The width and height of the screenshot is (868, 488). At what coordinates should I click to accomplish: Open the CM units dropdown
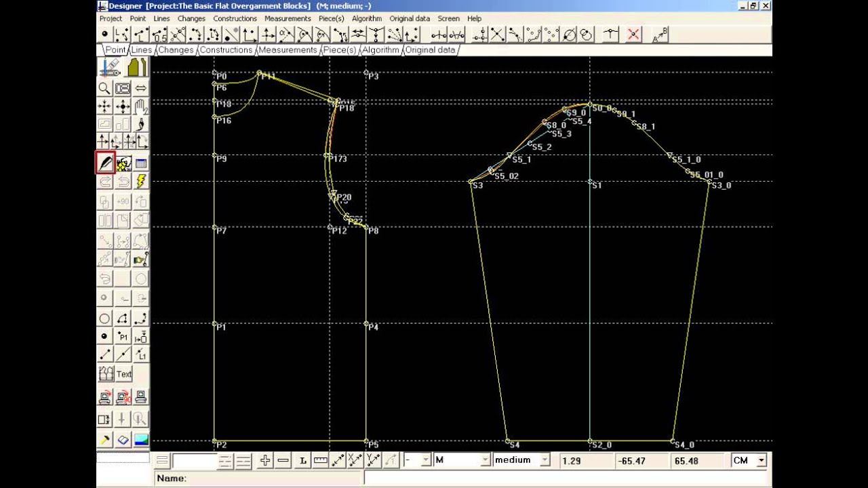point(761,460)
